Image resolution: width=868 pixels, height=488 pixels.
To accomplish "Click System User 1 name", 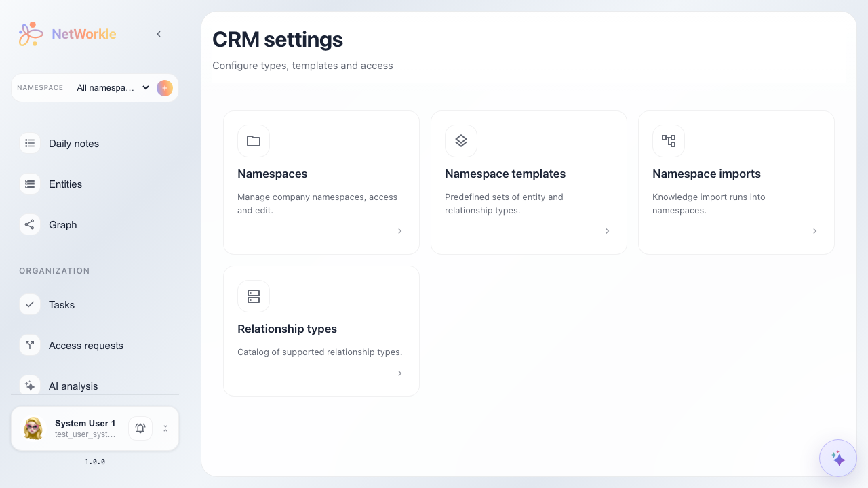I will click(x=85, y=423).
